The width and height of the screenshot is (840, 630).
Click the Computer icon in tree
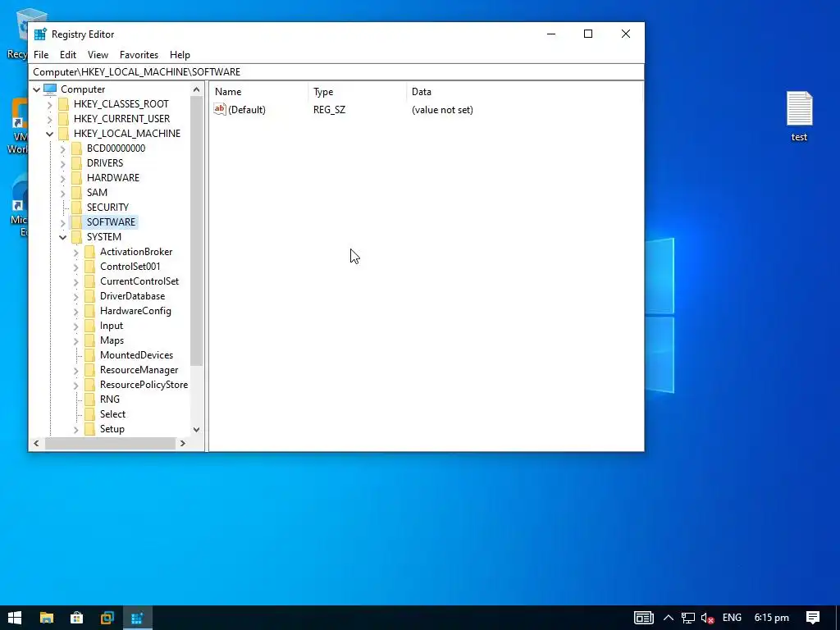(50, 89)
